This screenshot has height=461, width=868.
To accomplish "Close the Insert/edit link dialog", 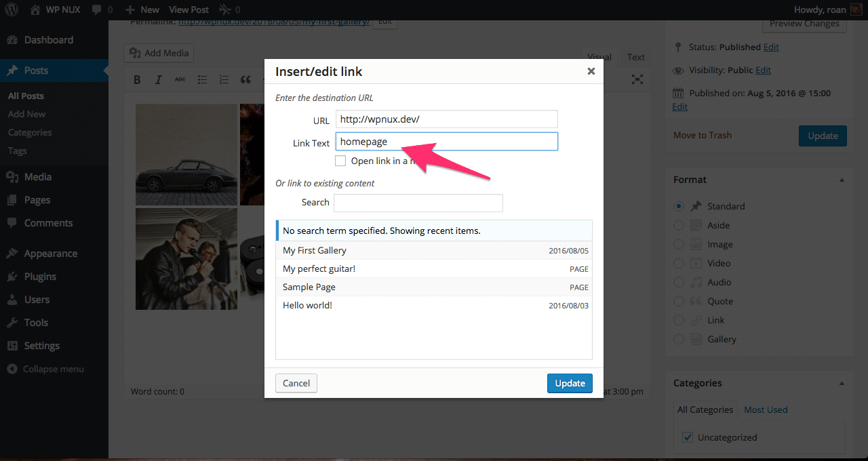I will point(591,71).
